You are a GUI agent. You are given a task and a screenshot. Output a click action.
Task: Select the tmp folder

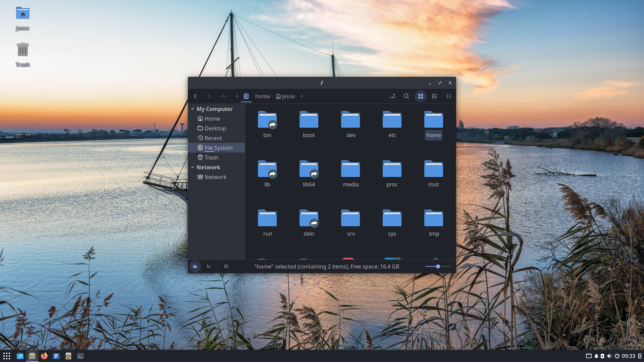click(434, 223)
